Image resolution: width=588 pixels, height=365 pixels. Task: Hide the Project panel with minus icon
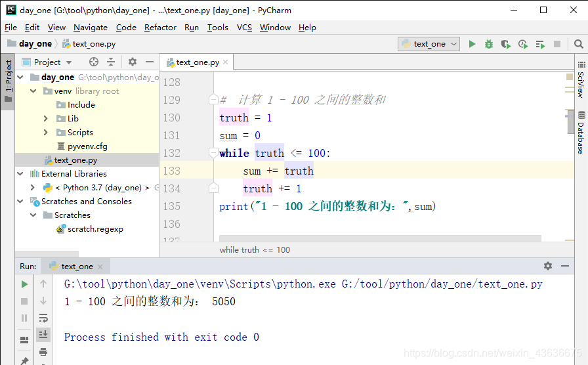point(150,62)
